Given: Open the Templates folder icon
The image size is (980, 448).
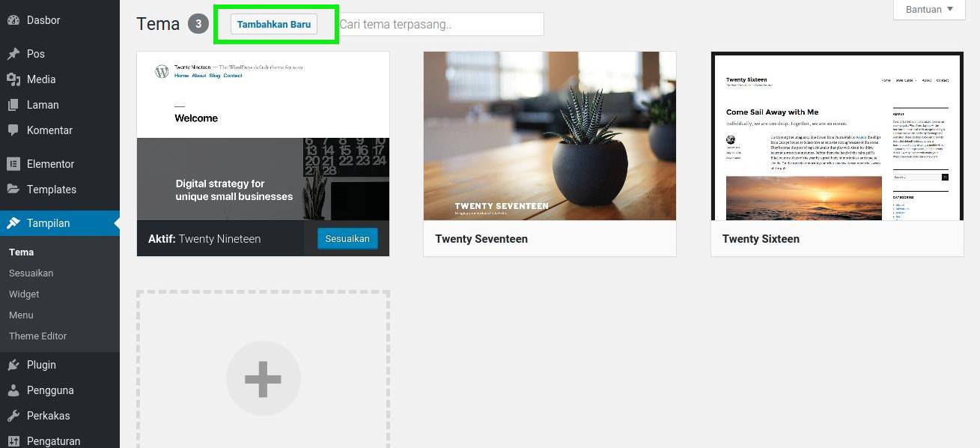Looking at the screenshot, I should 13,190.
